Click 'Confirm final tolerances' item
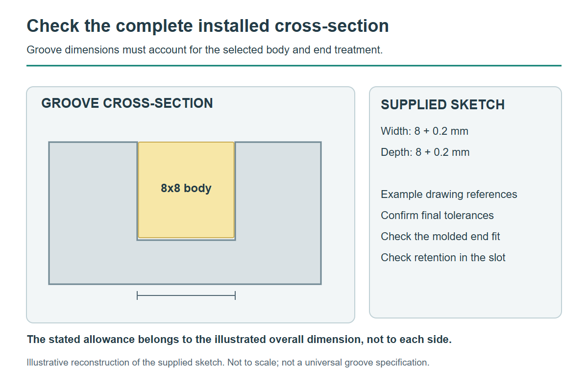Viewport: 588px width, 392px height. (x=437, y=216)
